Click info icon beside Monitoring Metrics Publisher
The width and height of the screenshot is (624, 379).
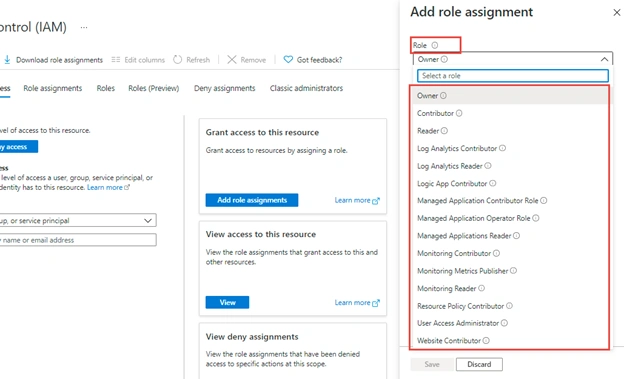coord(513,271)
